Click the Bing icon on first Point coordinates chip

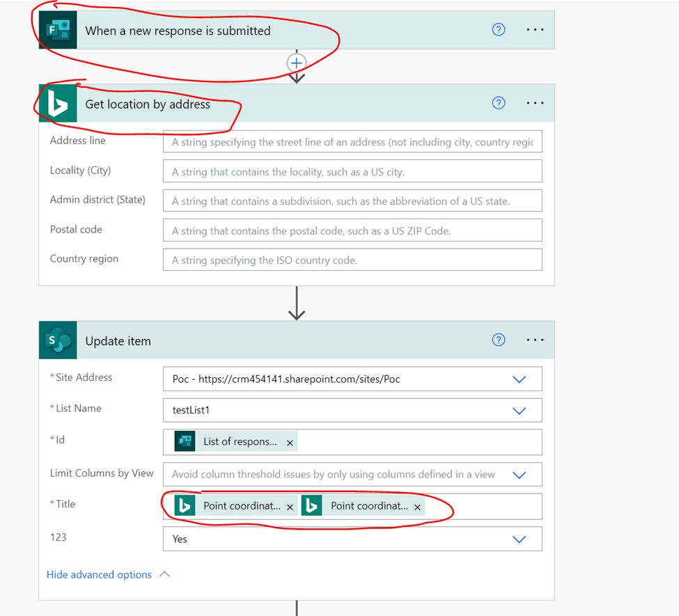click(184, 506)
